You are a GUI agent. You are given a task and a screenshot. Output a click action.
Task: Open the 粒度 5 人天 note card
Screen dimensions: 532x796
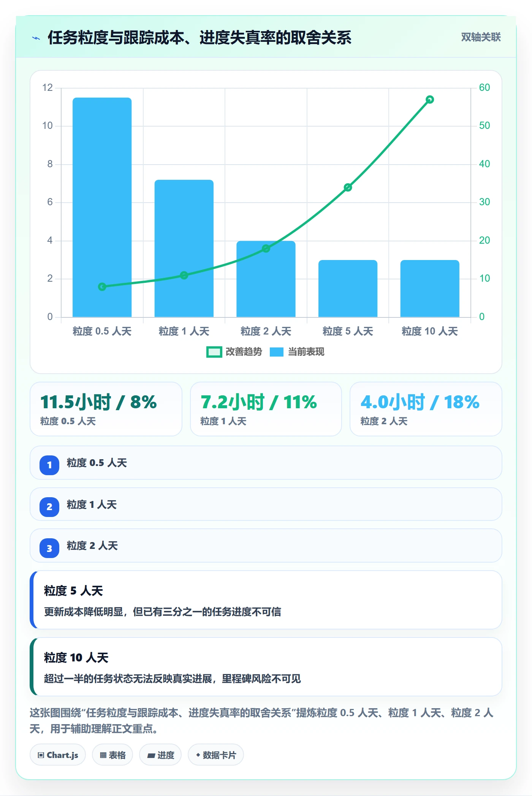(266, 600)
